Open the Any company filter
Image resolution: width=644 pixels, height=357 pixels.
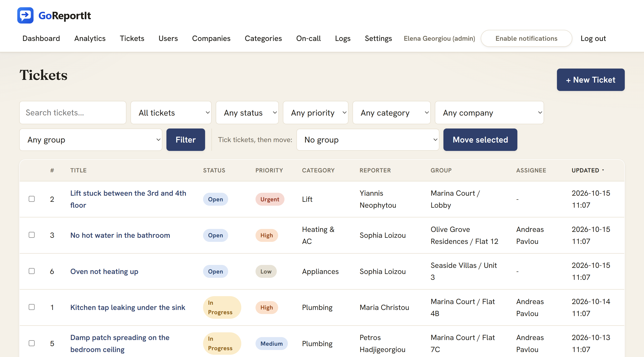(x=489, y=113)
